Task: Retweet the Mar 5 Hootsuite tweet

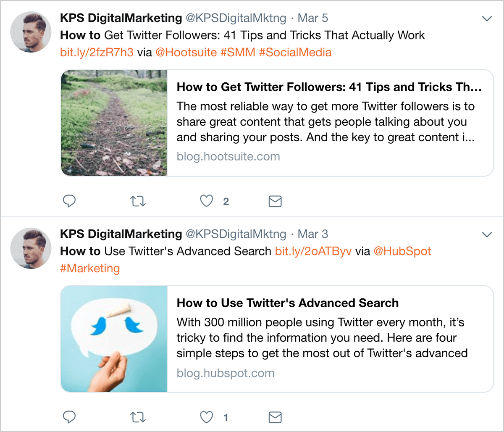Action: click(x=138, y=202)
